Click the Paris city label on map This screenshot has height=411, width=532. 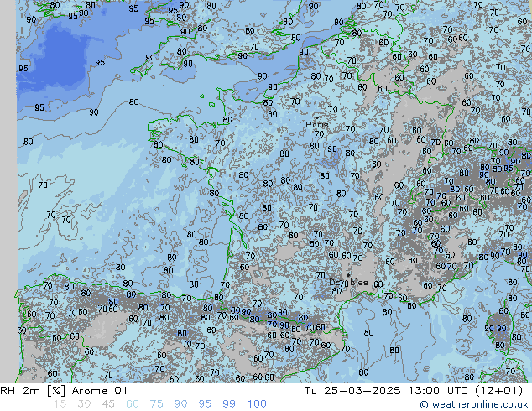(317, 125)
